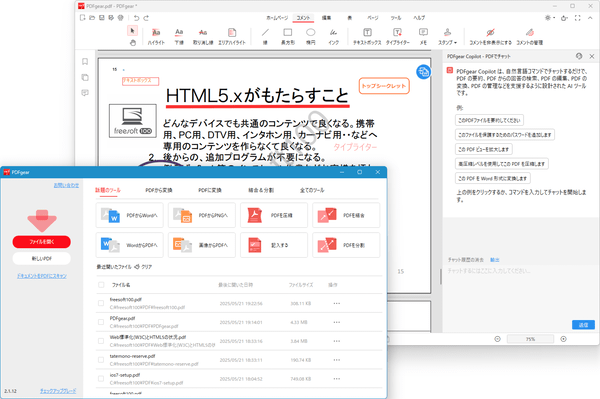Image resolution: width=600 pixels, height=399 pixels.
Task: Click the red ファイルを開く button
Action: [x=42, y=242]
